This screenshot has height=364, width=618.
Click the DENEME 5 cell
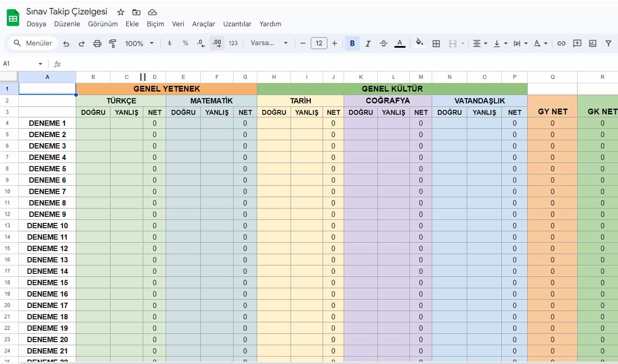tap(47, 169)
